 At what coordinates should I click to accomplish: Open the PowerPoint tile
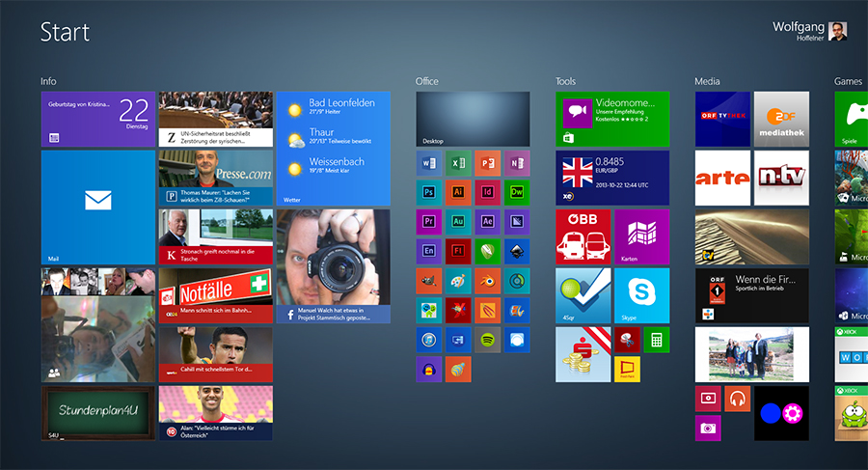click(488, 163)
